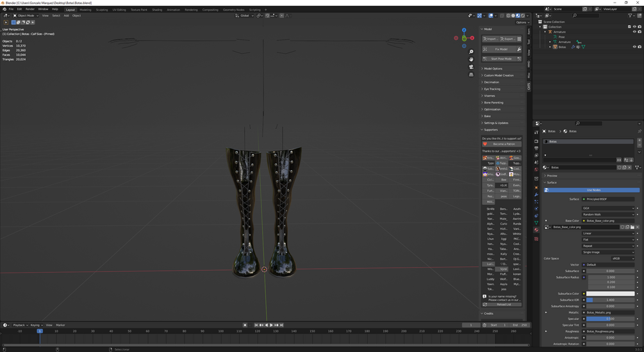The width and height of the screenshot is (644, 352).
Task: Open Object properties orange square tab
Action: pyautogui.click(x=536, y=188)
